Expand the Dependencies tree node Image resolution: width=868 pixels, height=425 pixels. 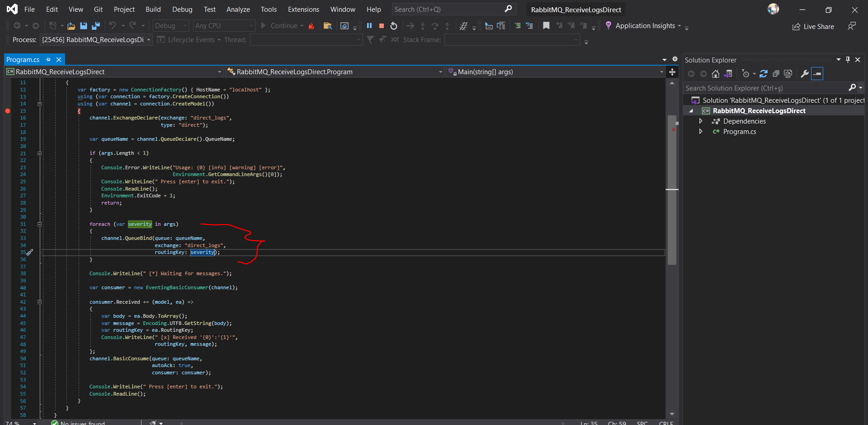[701, 121]
